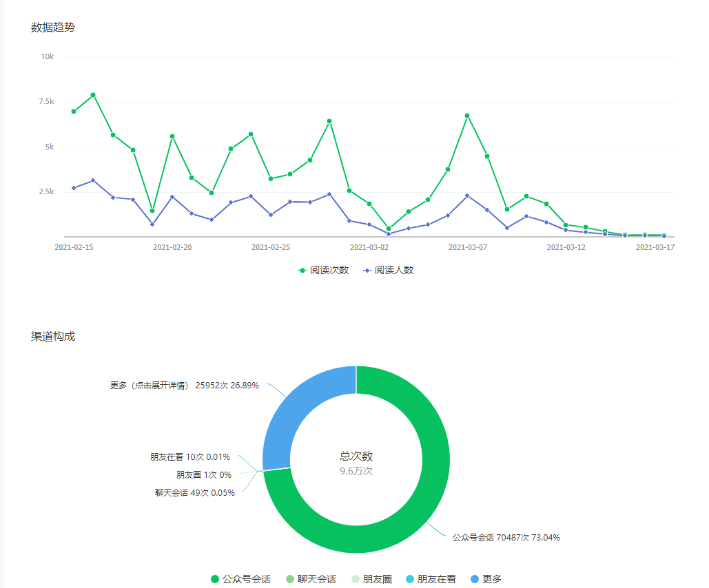The width and height of the screenshot is (709, 588).
Task: Click the 渠道构成 heading
Action: [x=53, y=336]
